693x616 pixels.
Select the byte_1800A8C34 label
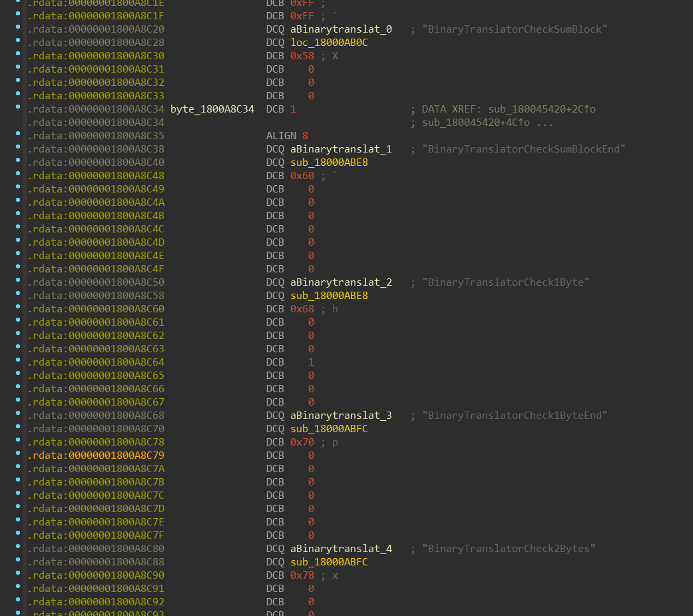212,109
